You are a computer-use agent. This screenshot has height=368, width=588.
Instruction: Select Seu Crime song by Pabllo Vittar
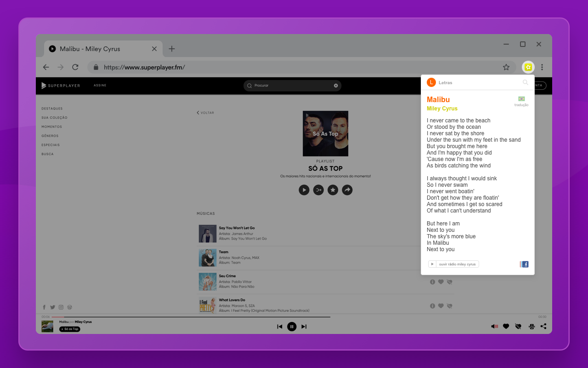(227, 276)
